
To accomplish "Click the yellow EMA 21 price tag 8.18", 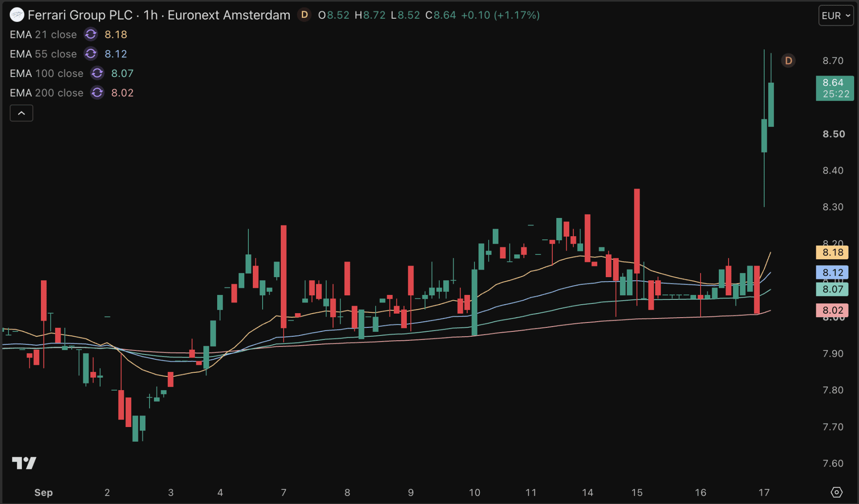I will click(x=832, y=252).
